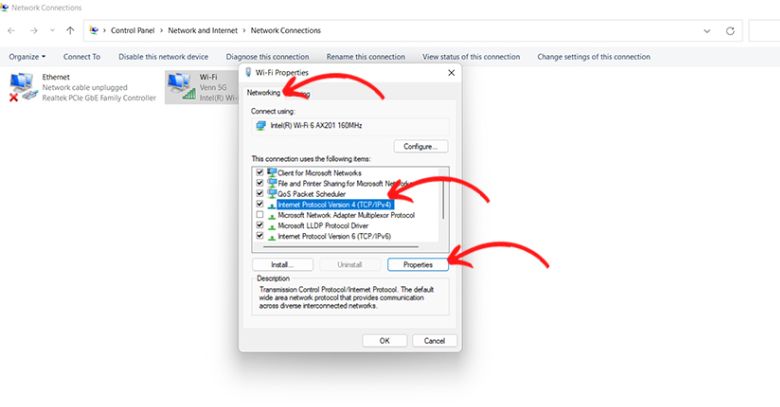Switch to the Networking tab
Screen dimensions: 780x407
[263, 93]
